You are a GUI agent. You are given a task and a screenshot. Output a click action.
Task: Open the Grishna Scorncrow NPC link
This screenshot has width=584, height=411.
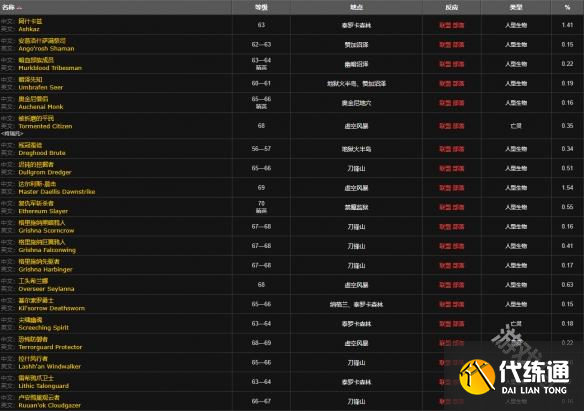46,230
